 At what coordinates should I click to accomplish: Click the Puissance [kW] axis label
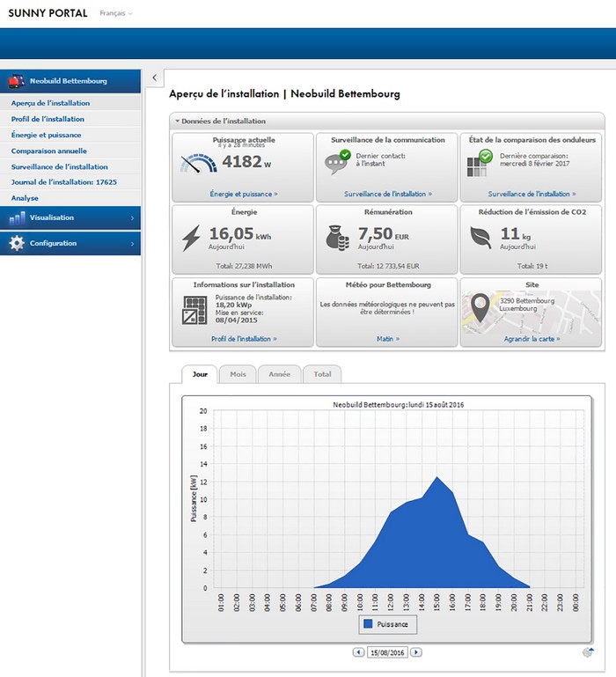click(x=194, y=498)
